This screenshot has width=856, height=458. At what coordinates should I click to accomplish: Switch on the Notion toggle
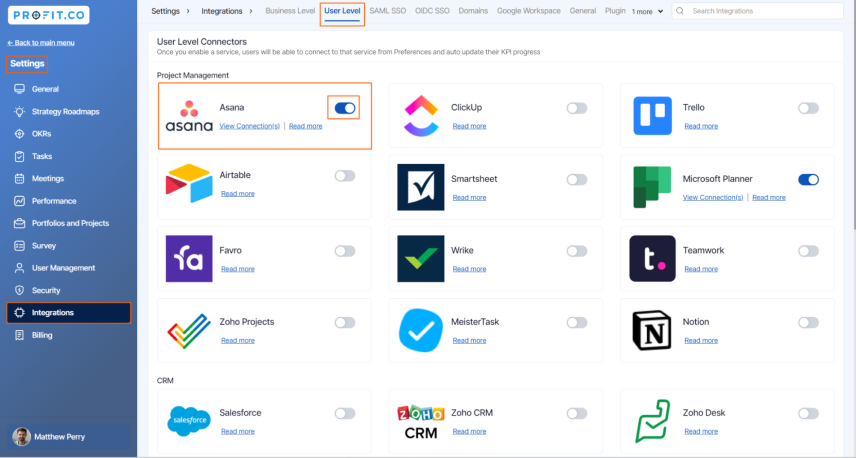click(809, 323)
